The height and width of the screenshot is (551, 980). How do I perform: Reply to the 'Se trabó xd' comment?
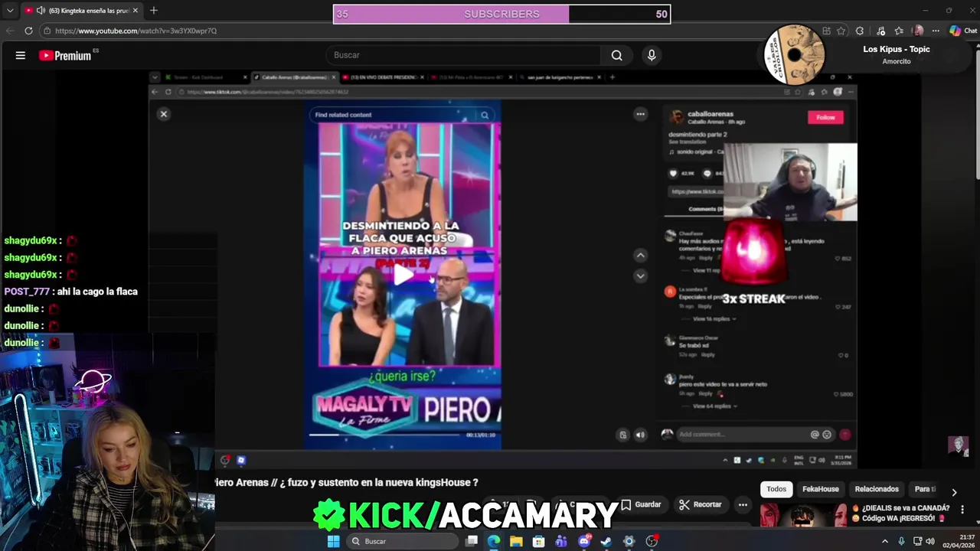[708, 354]
